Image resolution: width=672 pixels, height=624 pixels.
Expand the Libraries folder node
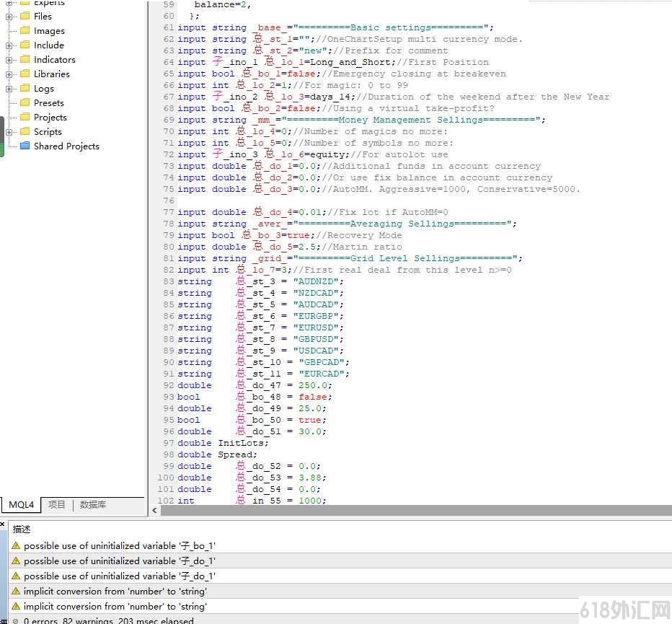[9, 74]
